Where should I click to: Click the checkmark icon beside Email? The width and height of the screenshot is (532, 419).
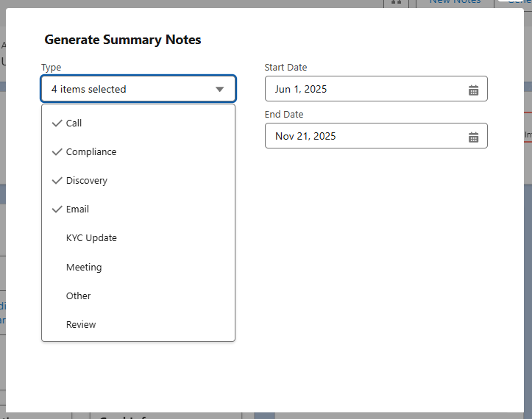click(57, 209)
